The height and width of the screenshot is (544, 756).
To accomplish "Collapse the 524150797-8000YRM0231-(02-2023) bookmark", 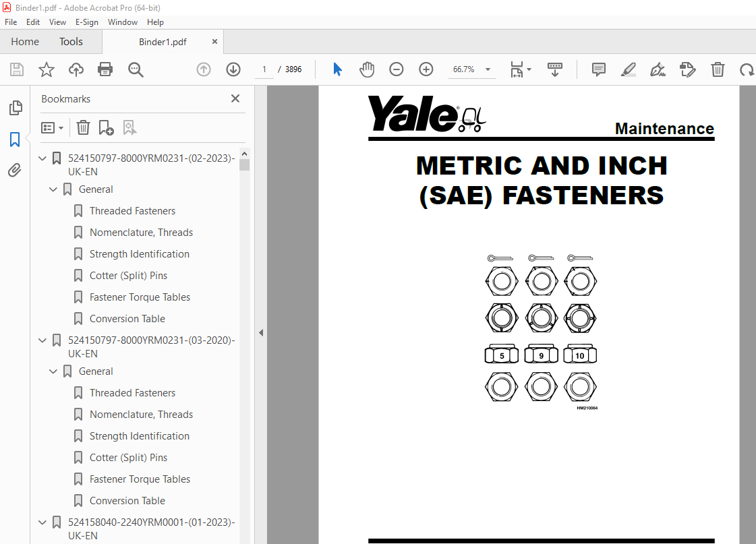I will pyautogui.click(x=42, y=158).
